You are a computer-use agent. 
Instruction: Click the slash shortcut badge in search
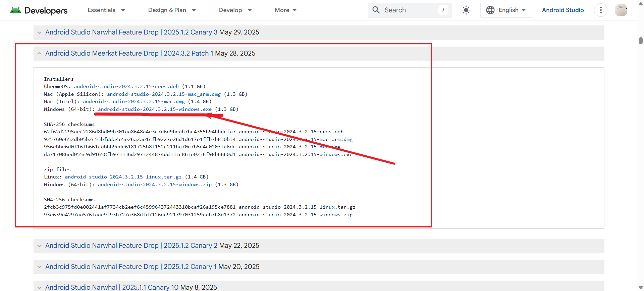pyautogui.click(x=443, y=10)
